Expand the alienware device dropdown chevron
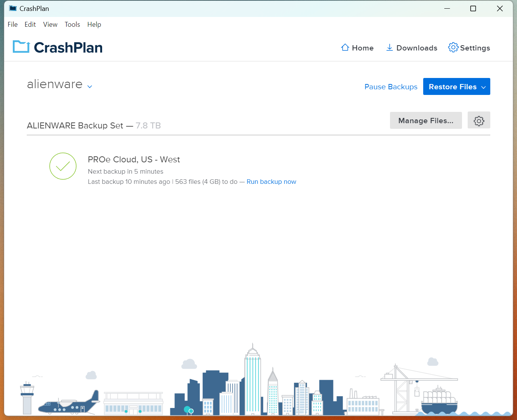Screen dimensions: 517x420 [90, 87]
